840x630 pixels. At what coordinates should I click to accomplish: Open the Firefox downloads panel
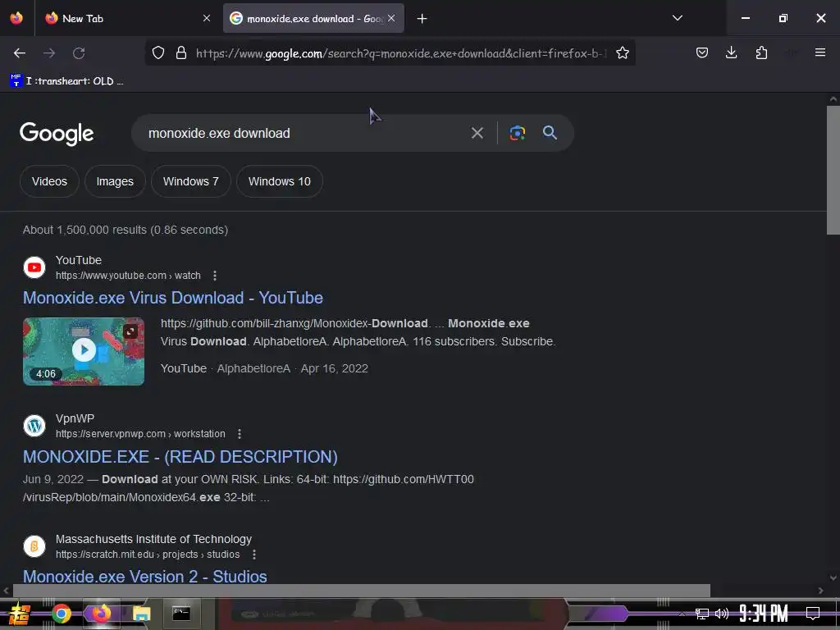click(731, 53)
